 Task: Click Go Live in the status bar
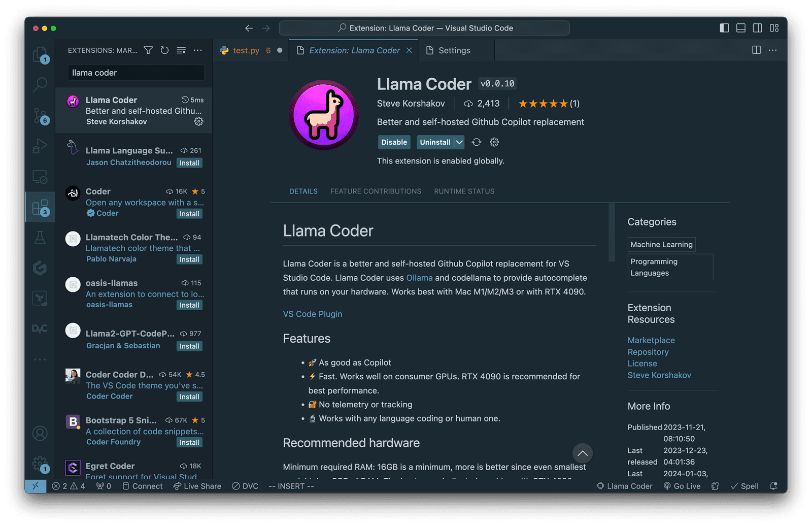pos(682,486)
